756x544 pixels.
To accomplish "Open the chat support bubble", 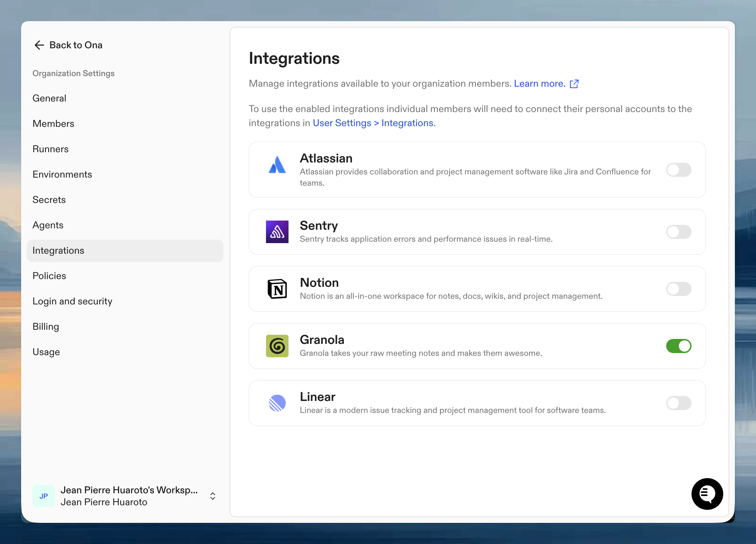I will (707, 494).
